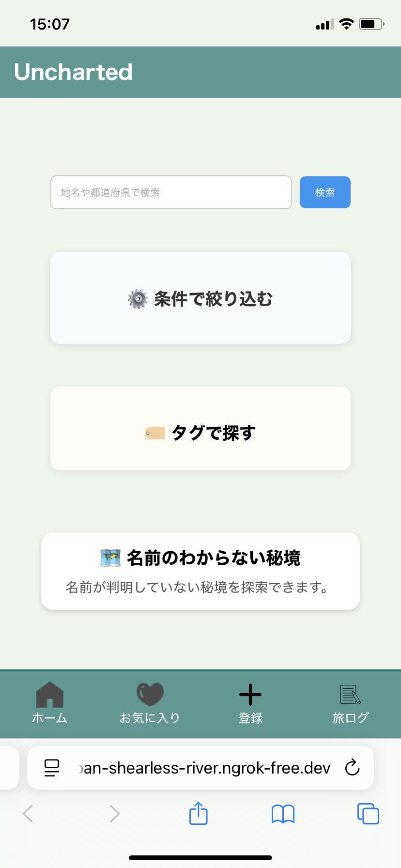Go back with Safari back arrow
This screenshot has height=868, width=401.
(28, 814)
